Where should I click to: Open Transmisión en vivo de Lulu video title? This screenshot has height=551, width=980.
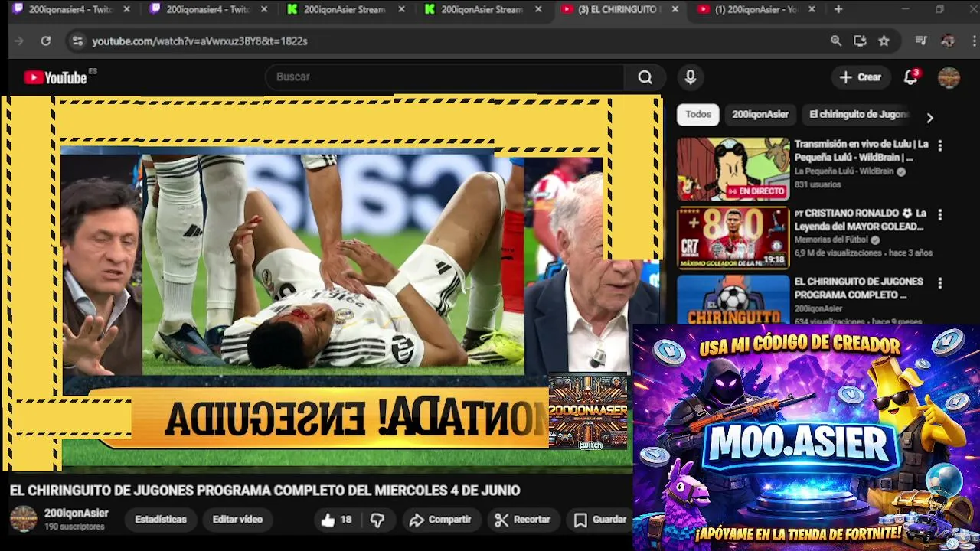(x=861, y=151)
